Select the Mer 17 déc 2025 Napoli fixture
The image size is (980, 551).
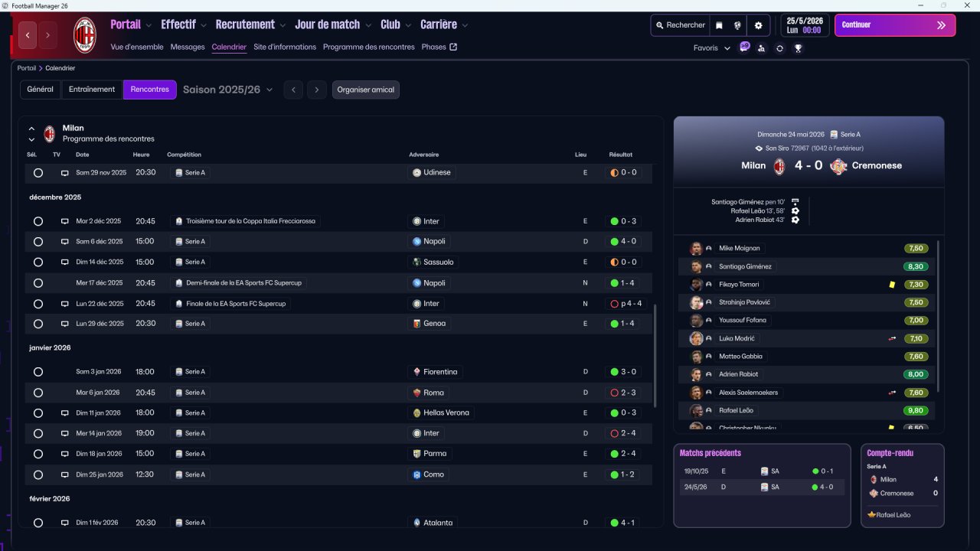[38, 283]
